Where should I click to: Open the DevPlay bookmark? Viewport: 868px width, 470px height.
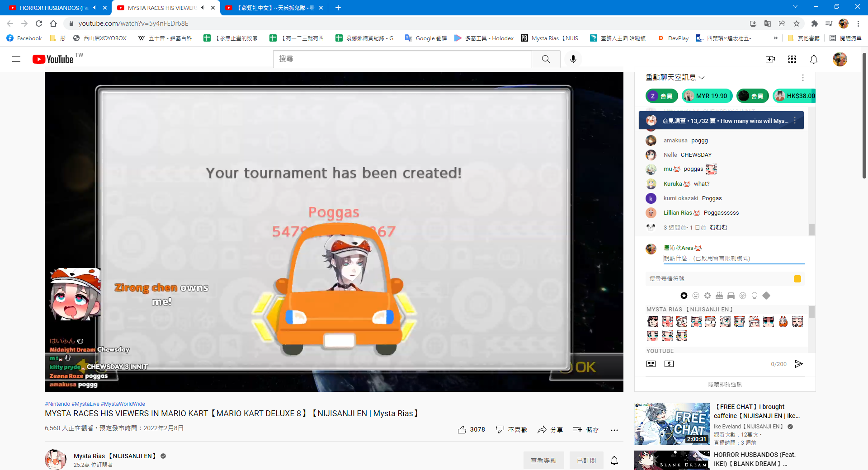pyautogui.click(x=673, y=38)
